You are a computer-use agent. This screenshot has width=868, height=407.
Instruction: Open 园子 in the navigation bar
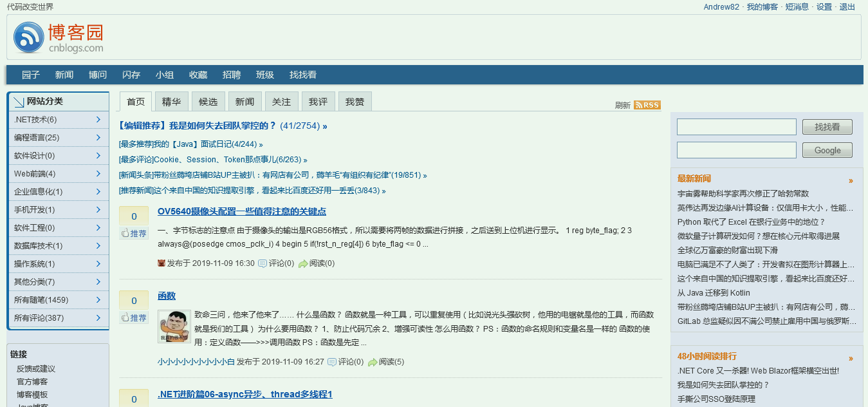pyautogui.click(x=31, y=75)
